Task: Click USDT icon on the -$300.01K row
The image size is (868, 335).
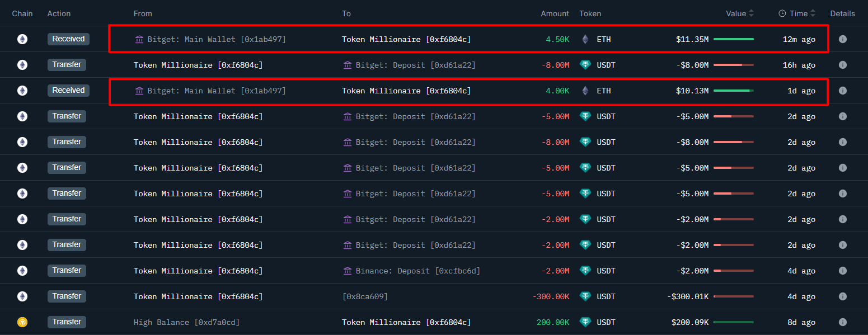Action: (585, 296)
